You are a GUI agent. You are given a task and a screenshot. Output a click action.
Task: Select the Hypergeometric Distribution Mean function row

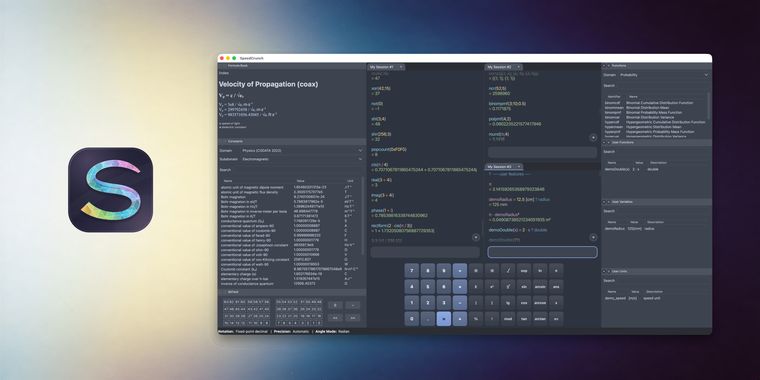click(x=655, y=127)
